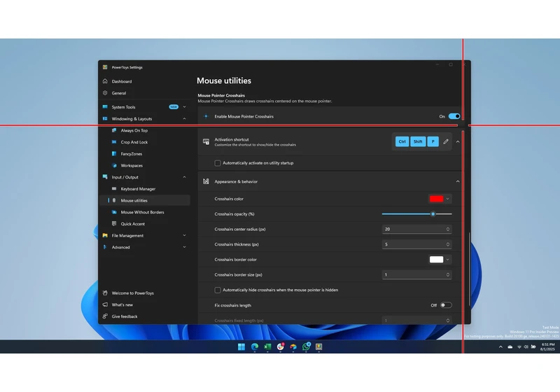The height and width of the screenshot is (392, 560).
Task: Click the System Tools sidebar icon
Action: pos(105,106)
